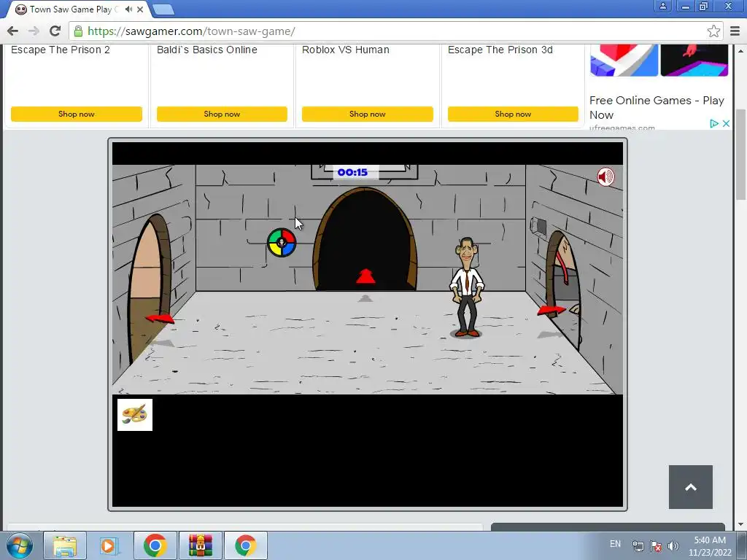Mute tab via speaker icon on tab

pos(128,9)
